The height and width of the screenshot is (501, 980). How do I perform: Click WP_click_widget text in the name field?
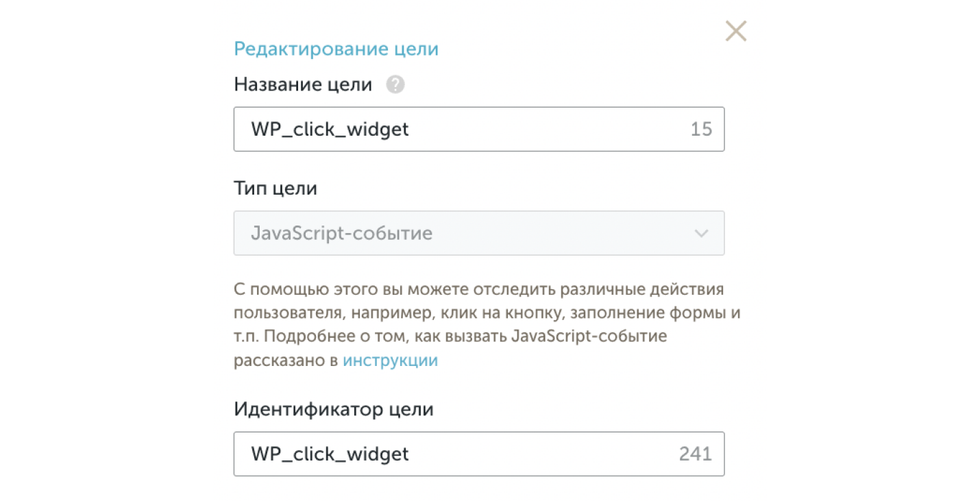coord(330,129)
